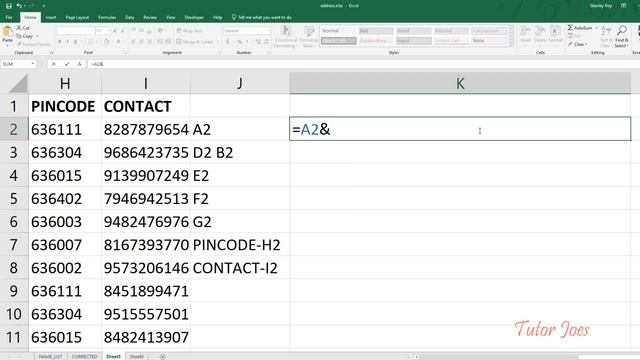Click Tell me what you want to do
640x360 pixels.
coord(262,17)
